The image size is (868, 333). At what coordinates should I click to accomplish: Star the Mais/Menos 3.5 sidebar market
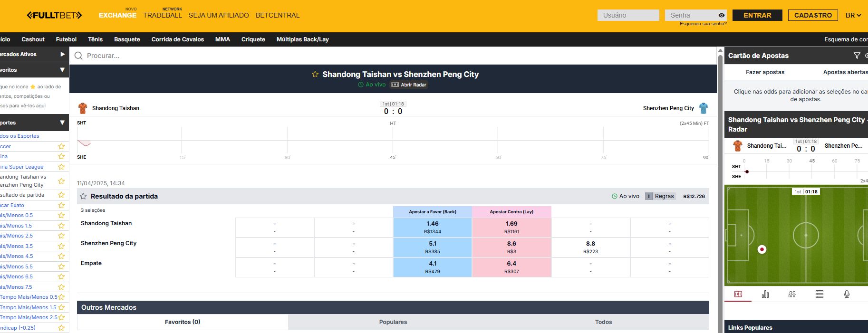pyautogui.click(x=61, y=246)
